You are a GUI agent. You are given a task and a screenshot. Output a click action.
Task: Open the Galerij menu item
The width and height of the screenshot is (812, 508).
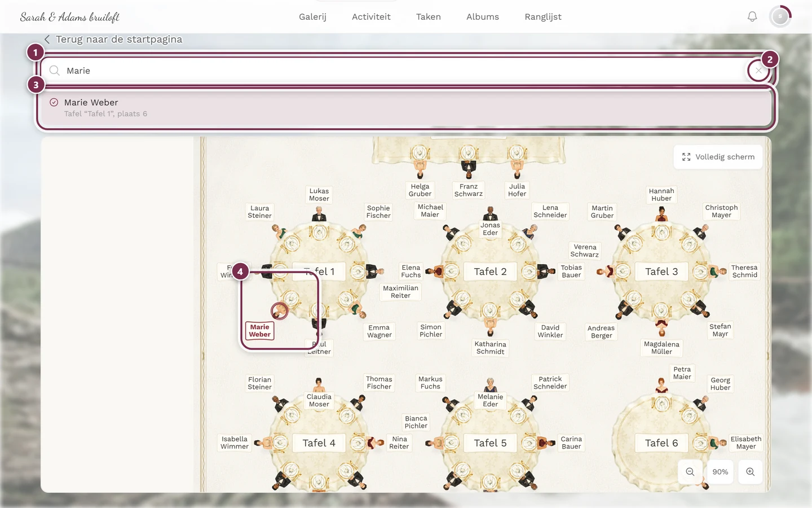point(312,17)
